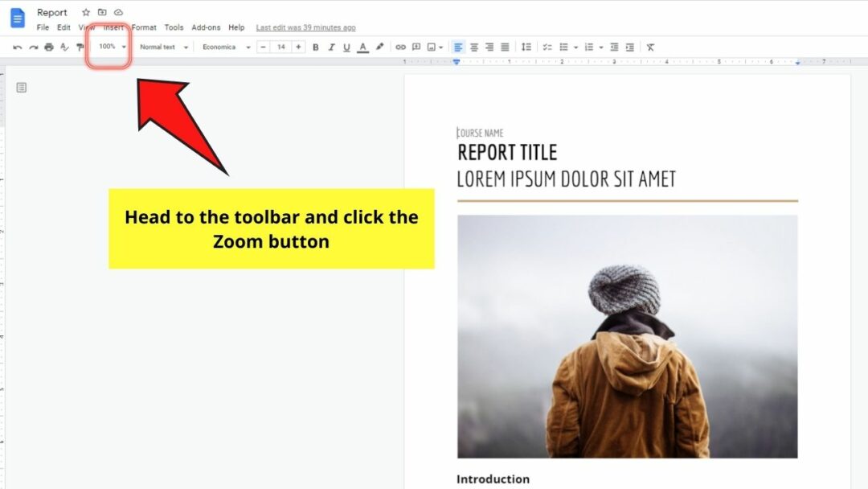Add a comment via the comment icon
Image resolution: width=868 pixels, height=489 pixels.
click(x=417, y=47)
